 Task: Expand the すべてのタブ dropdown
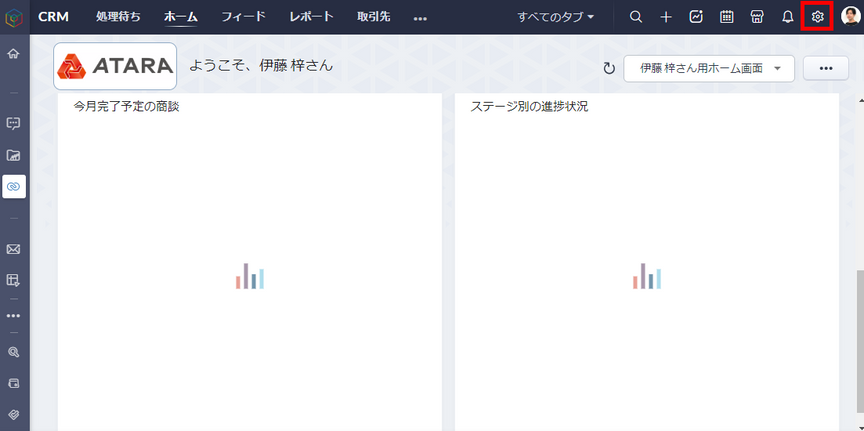[556, 17]
